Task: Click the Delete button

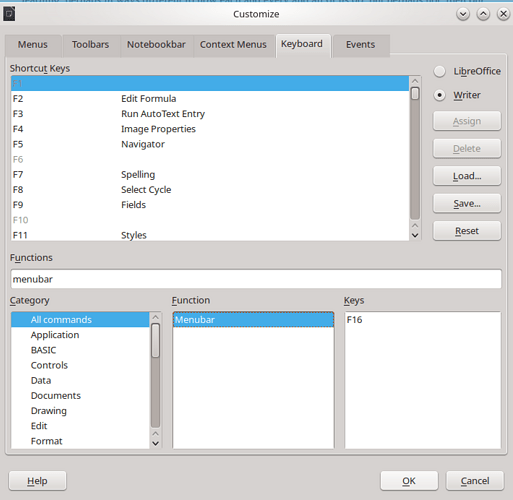Action: click(467, 148)
